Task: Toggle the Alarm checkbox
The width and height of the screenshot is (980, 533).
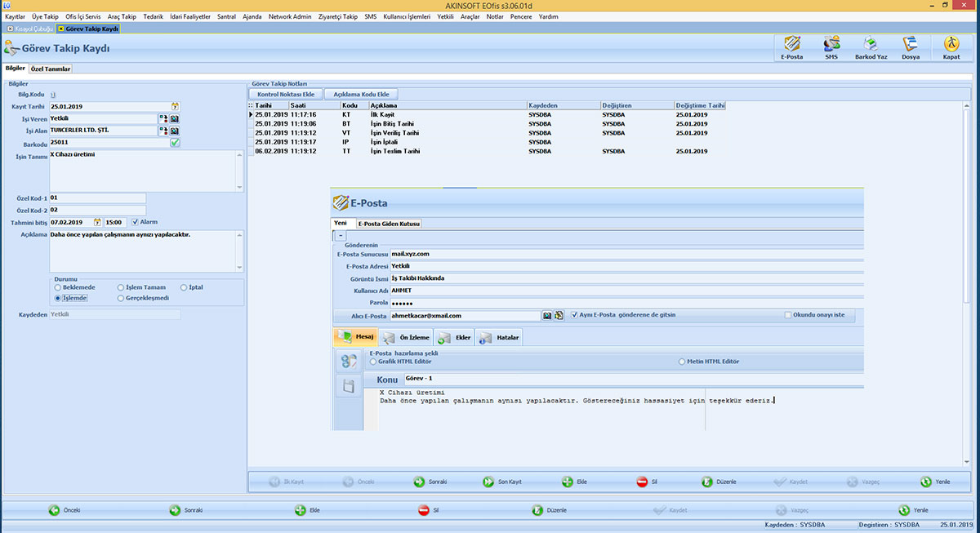Action: pos(135,222)
